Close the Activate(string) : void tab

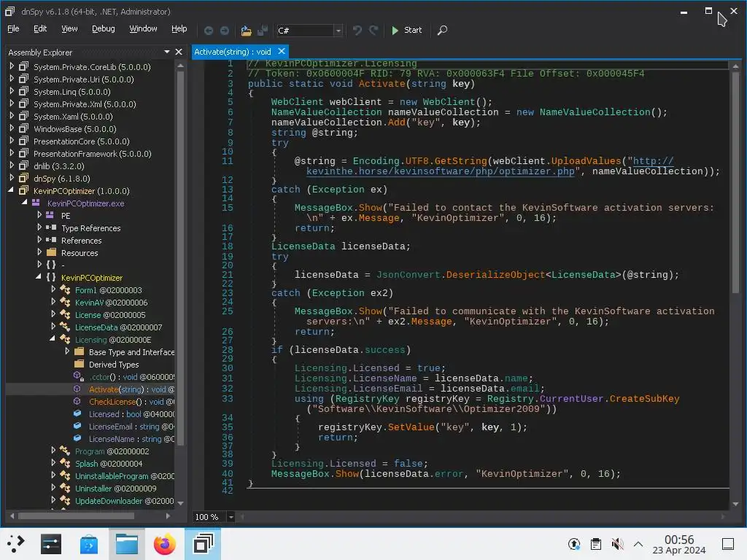coord(282,51)
